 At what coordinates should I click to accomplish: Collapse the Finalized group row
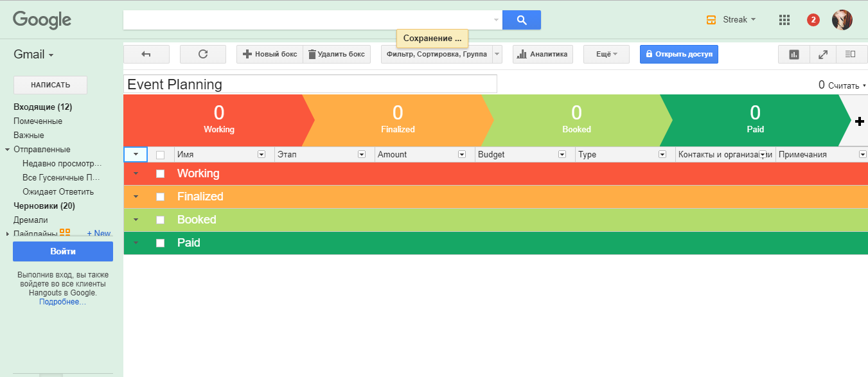[136, 197]
